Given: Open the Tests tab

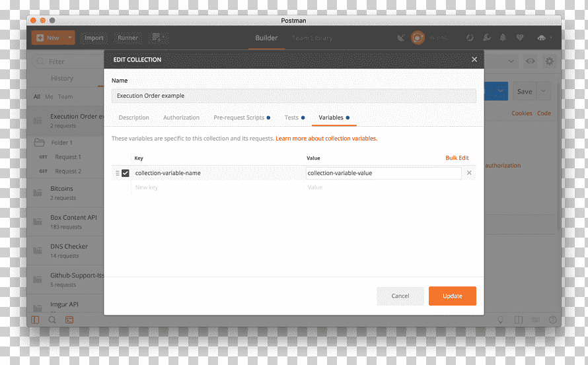Looking at the screenshot, I should click(x=295, y=117).
